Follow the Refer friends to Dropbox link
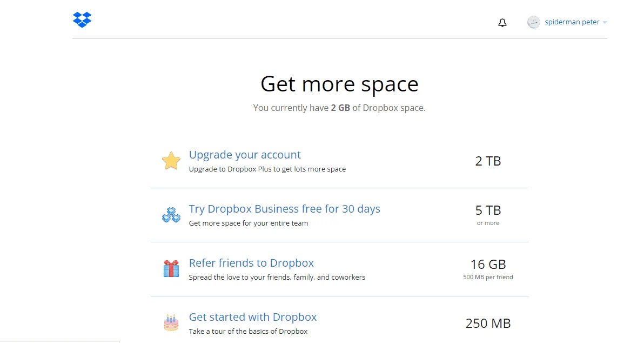Screen dimensions: 644x343 [251, 263]
